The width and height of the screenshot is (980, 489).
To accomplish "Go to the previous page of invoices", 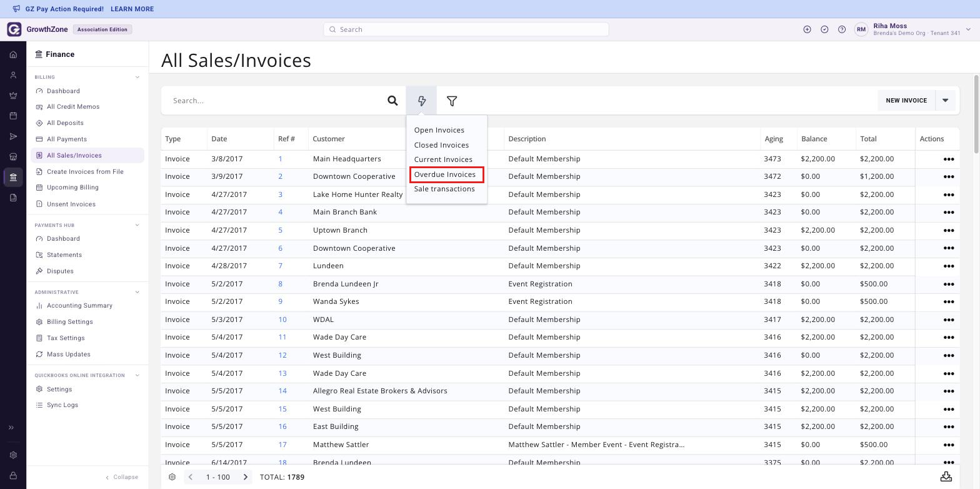I will 191,477.
